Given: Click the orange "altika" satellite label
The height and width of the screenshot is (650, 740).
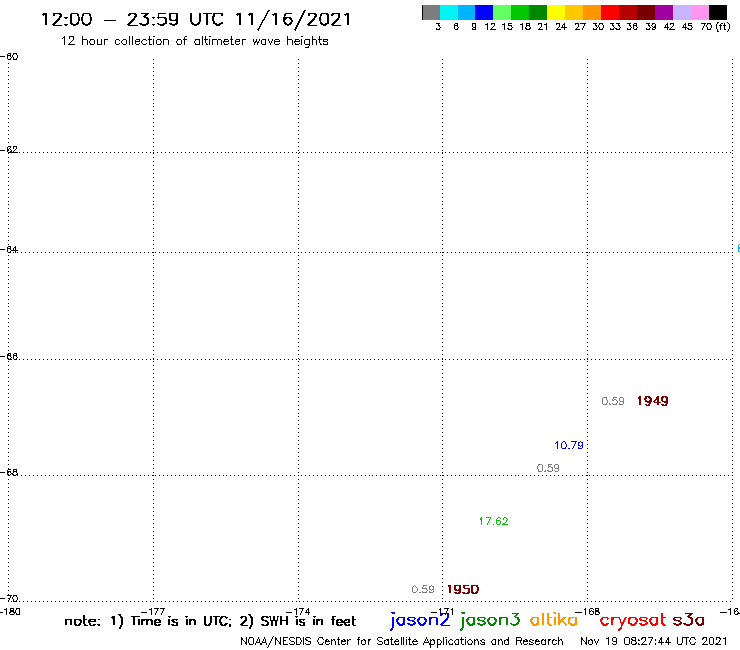Looking at the screenshot, I should [x=554, y=620].
